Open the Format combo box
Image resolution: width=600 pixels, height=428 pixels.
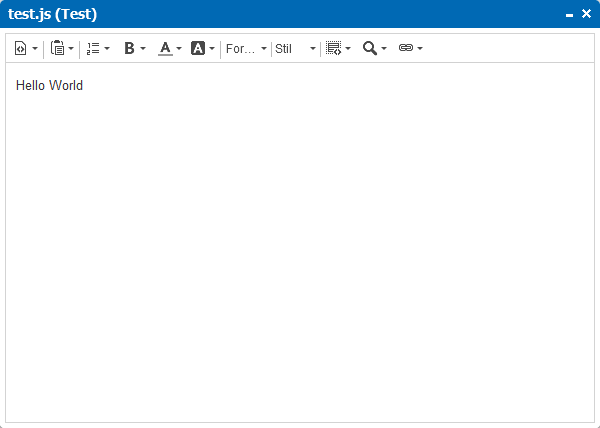(246, 49)
